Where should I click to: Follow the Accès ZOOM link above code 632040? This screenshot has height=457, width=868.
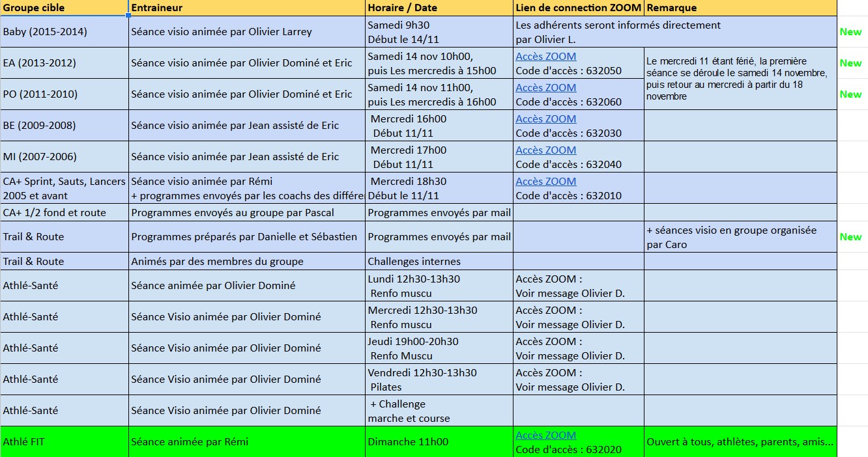tap(546, 150)
